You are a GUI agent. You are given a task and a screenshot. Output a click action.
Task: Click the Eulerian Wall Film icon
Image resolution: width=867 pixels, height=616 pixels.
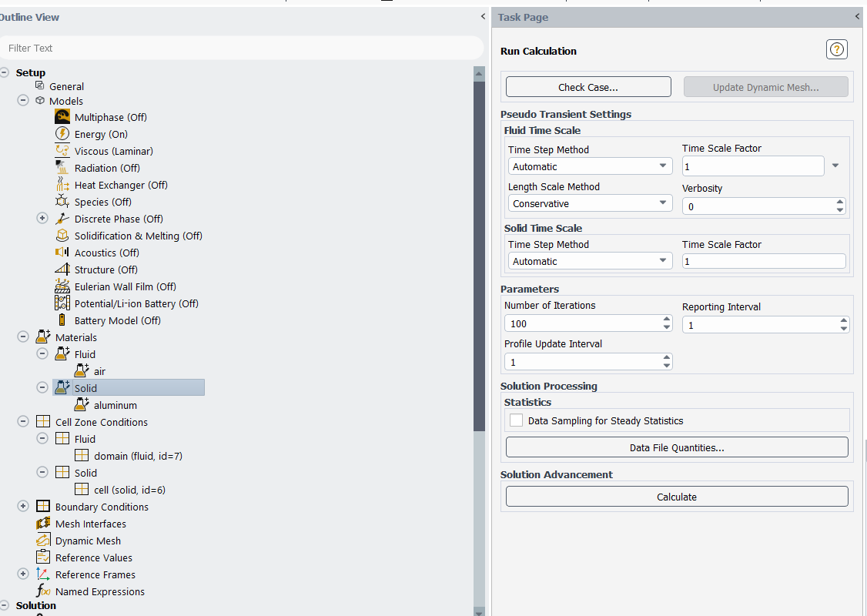(62, 286)
